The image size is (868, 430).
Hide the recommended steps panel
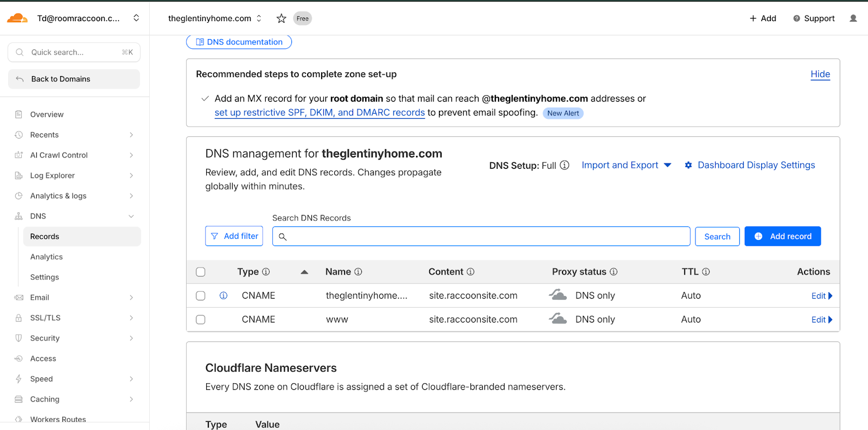[x=820, y=74]
